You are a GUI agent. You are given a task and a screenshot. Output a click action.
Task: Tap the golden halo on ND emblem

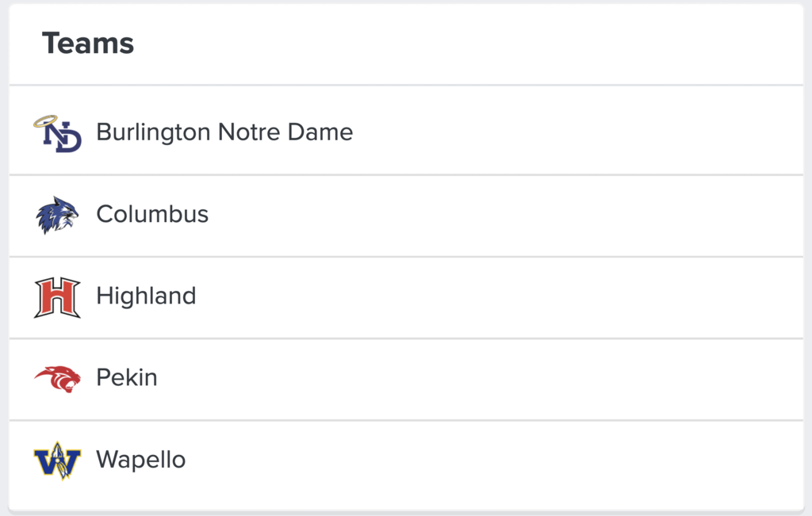pyautogui.click(x=45, y=121)
